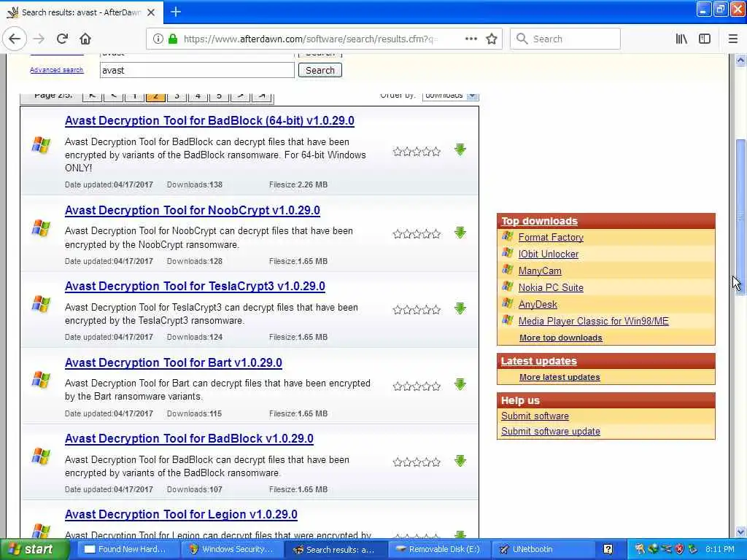Open the Order by downloads dropdown
This screenshot has width=747, height=560.
pyautogui.click(x=450, y=96)
